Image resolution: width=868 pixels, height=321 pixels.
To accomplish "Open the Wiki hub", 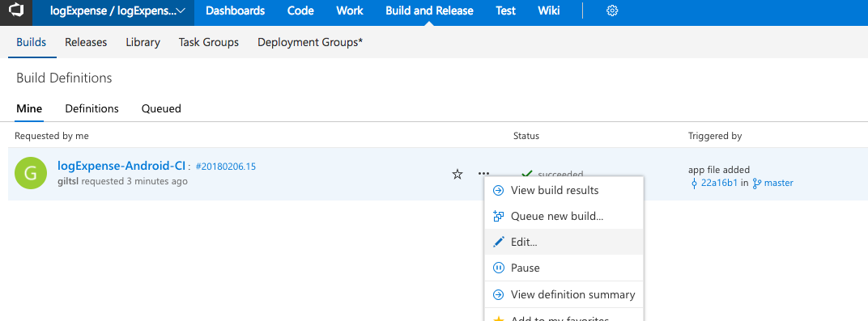I will click(x=549, y=11).
